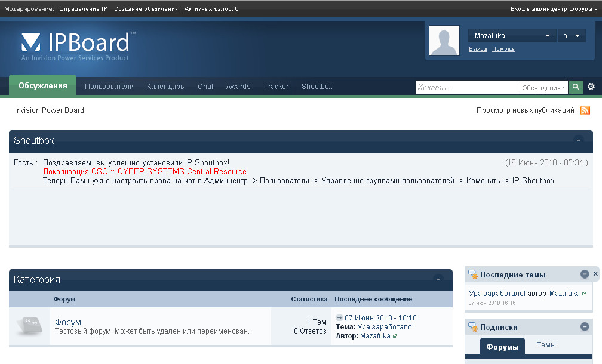Open Mazafuka link in Последние темы
Viewport: 602px width, 364px height.
pos(564,294)
